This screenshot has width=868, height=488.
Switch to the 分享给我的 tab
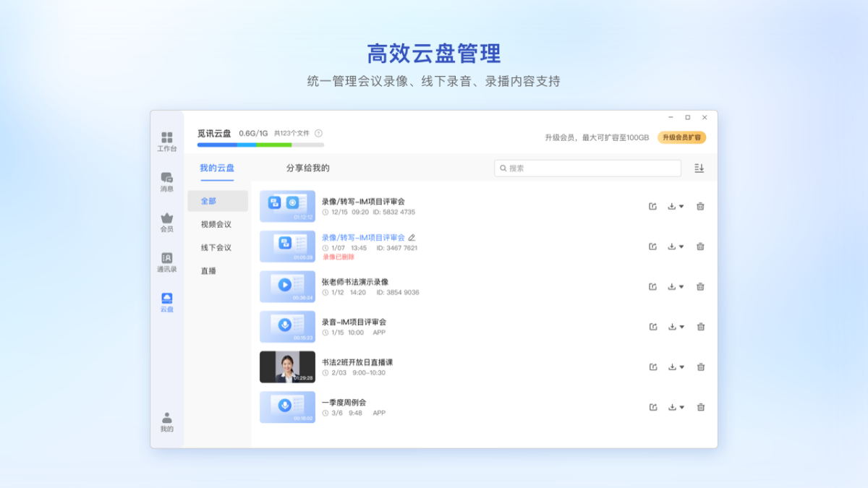[307, 168]
